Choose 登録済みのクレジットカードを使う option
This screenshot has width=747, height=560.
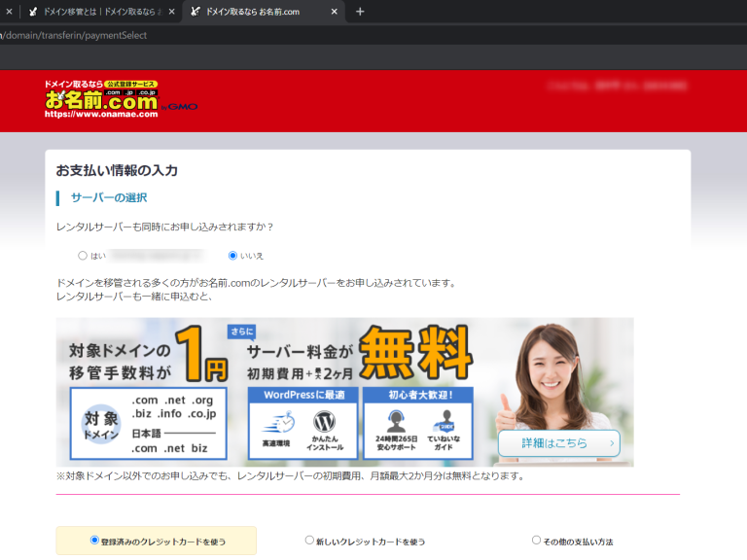[x=94, y=540]
